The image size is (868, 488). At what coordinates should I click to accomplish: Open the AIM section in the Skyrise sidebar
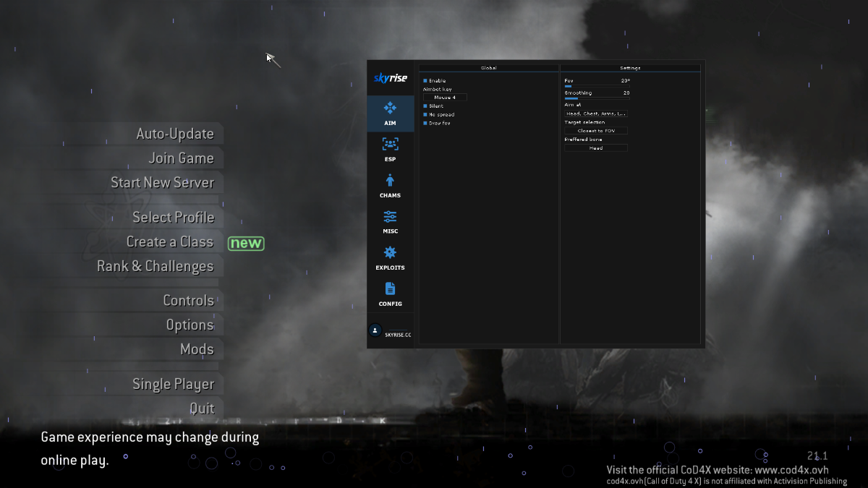[390, 114]
